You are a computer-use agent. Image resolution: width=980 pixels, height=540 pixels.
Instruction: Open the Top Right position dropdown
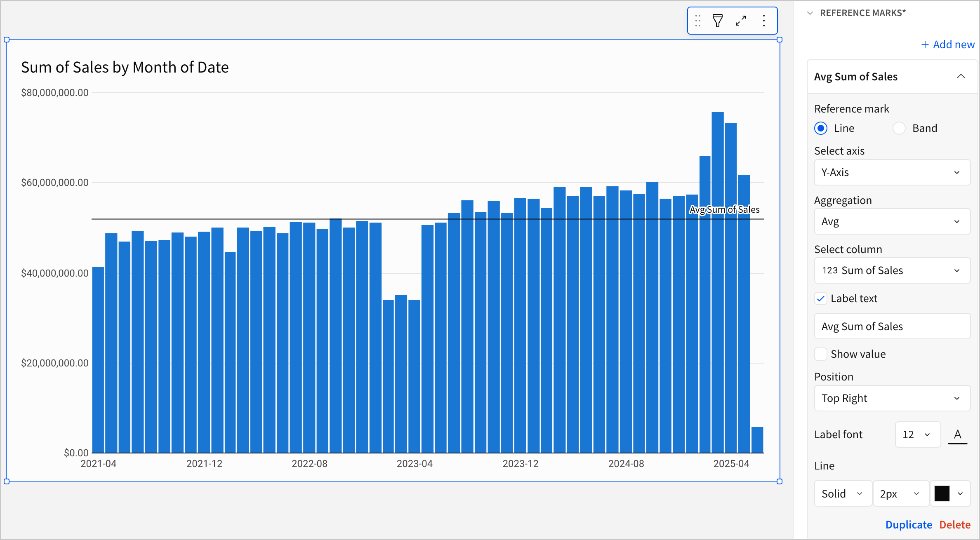coord(892,398)
